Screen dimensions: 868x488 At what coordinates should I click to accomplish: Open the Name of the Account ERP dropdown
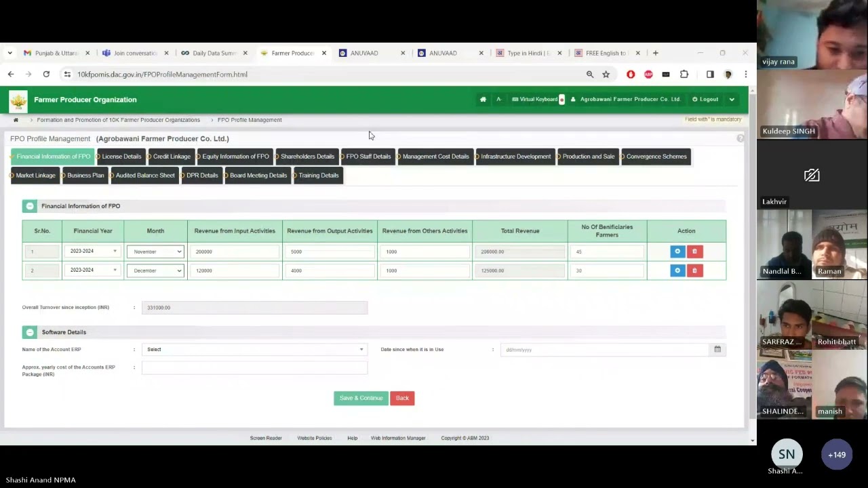click(254, 350)
